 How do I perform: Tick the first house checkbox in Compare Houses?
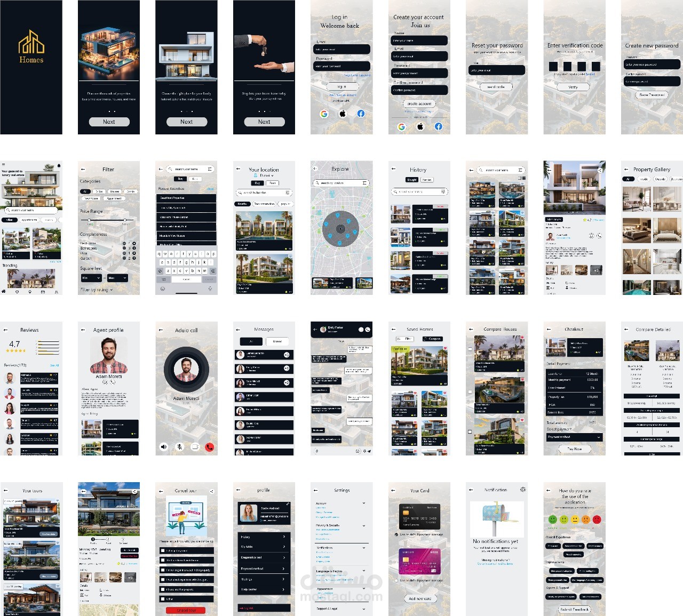coord(470,349)
